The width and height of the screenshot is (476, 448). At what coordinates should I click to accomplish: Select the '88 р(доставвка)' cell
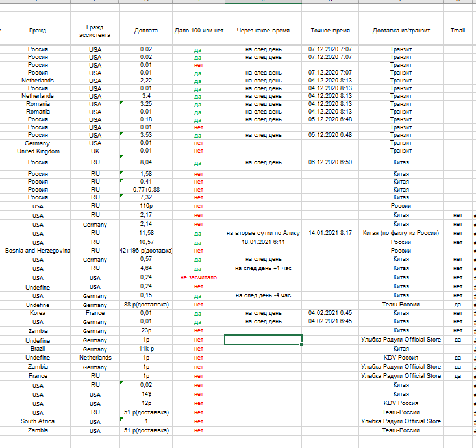coord(146,305)
